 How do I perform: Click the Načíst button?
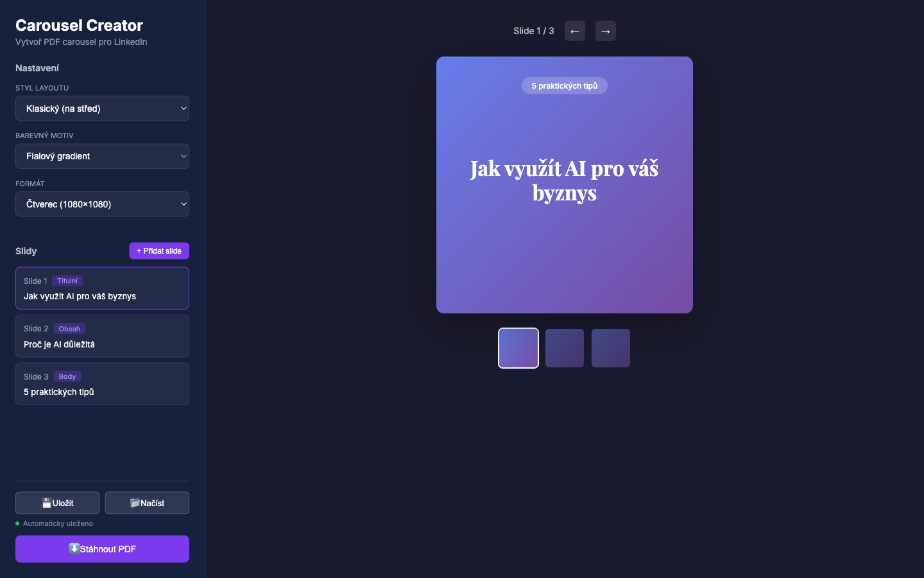147,503
